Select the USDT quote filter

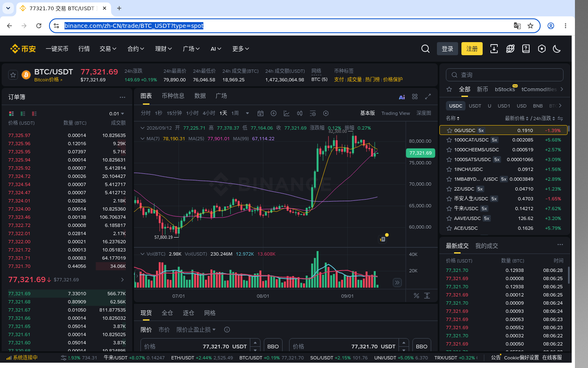click(x=475, y=106)
